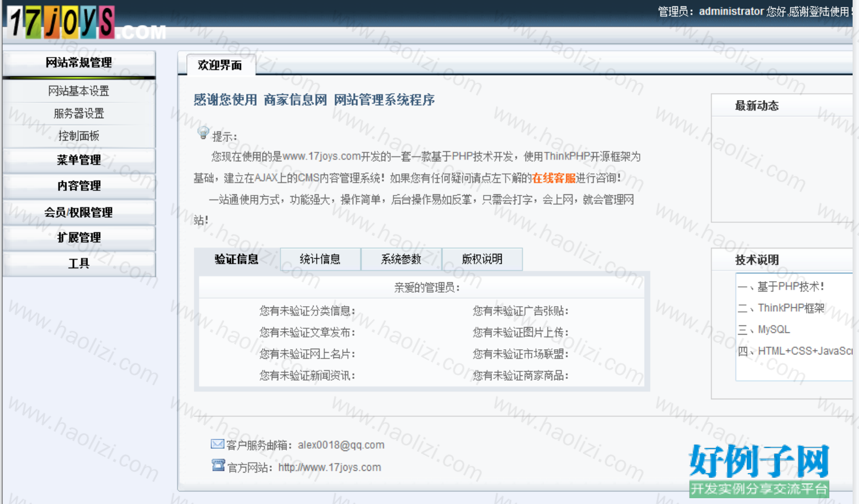This screenshot has height=504, width=859.
Task: Click the 感谢您使用 商家信息网 heading
Action: 314,100
